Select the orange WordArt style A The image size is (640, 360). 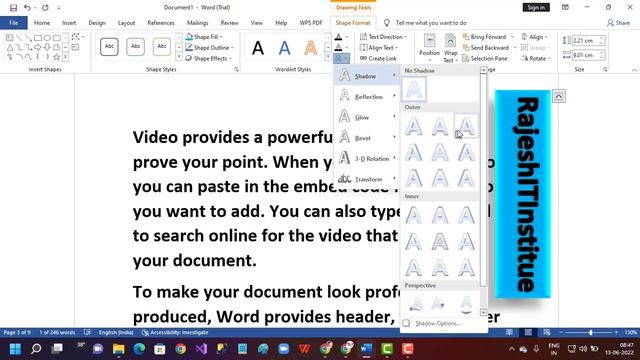pyautogui.click(x=311, y=48)
